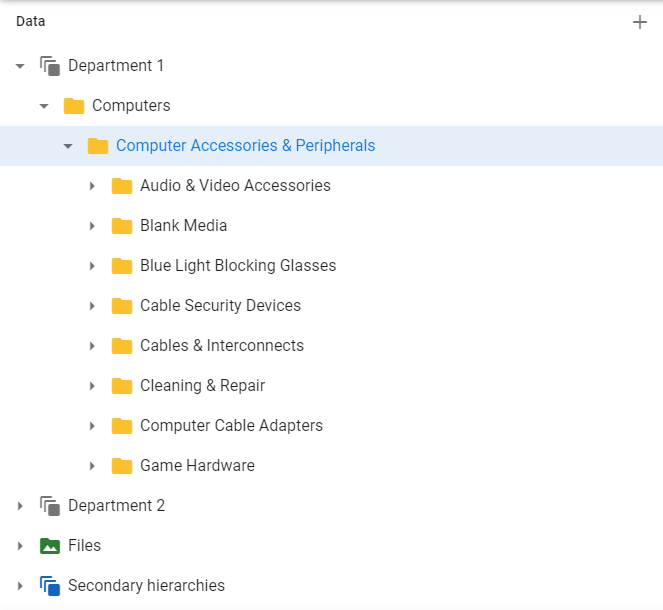Open Cables & Interconnects category
This screenshot has width=663, height=610.
coord(222,346)
